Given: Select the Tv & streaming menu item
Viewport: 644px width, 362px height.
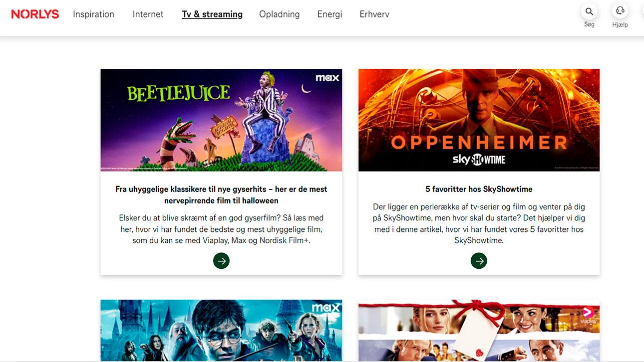Looking at the screenshot, I should point(212,14).
